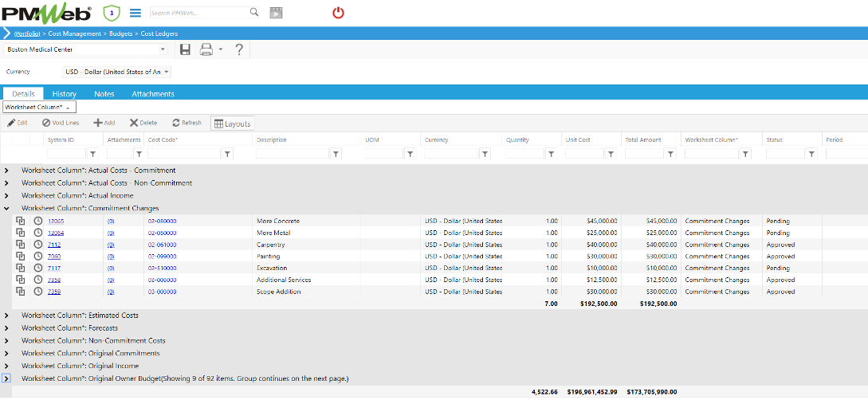Expand the Non-Commitment Costs group
The height and width of the screenshot is (400, 868).
[6, 341]
